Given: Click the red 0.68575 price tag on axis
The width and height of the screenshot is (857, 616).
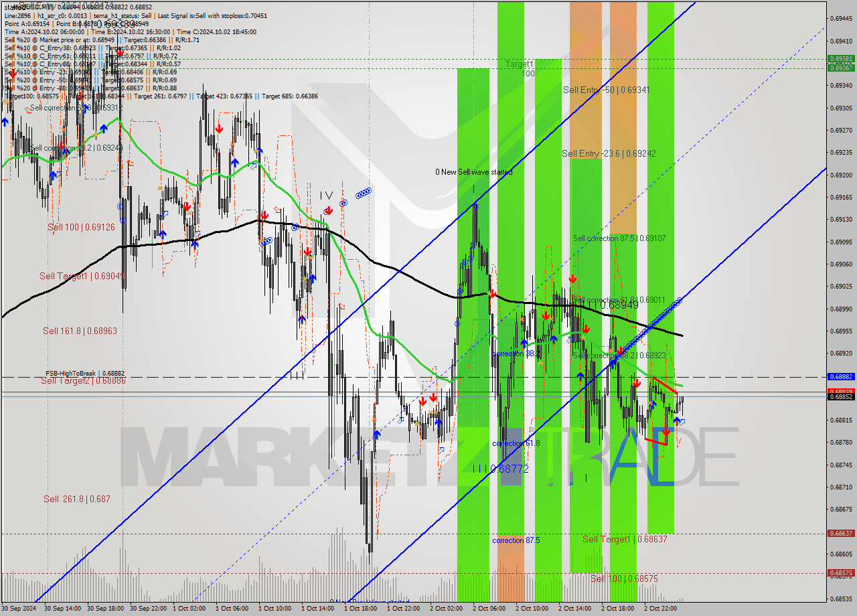Looking at the screenshot, I should tap(841, 573).
